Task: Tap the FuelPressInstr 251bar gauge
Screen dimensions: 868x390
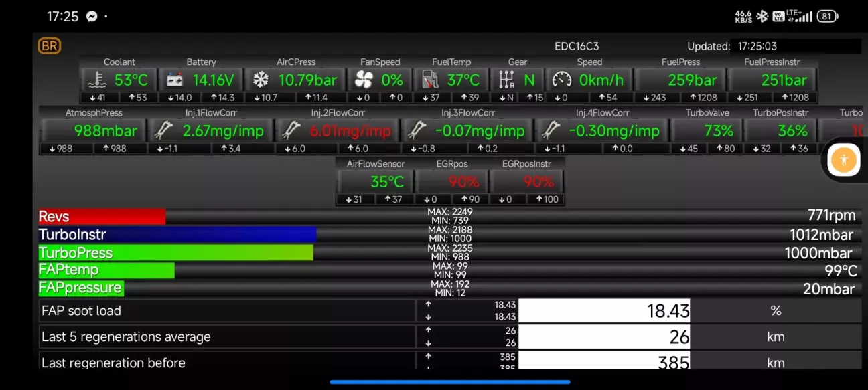Action: tap(772, 80)
